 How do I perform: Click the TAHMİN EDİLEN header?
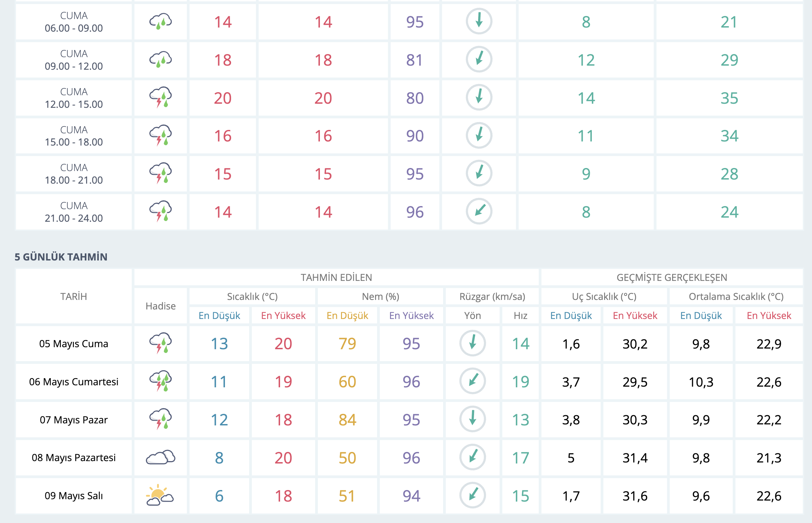[x=336, y=277]
